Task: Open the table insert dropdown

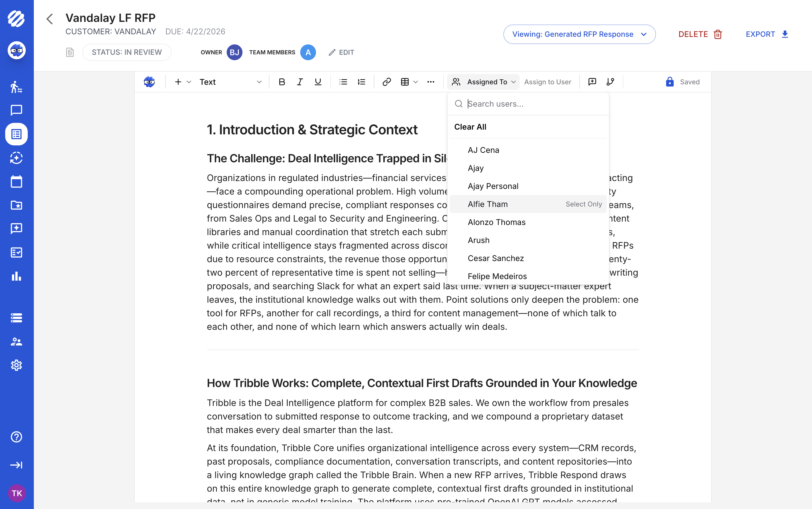Action: point(409,82)
